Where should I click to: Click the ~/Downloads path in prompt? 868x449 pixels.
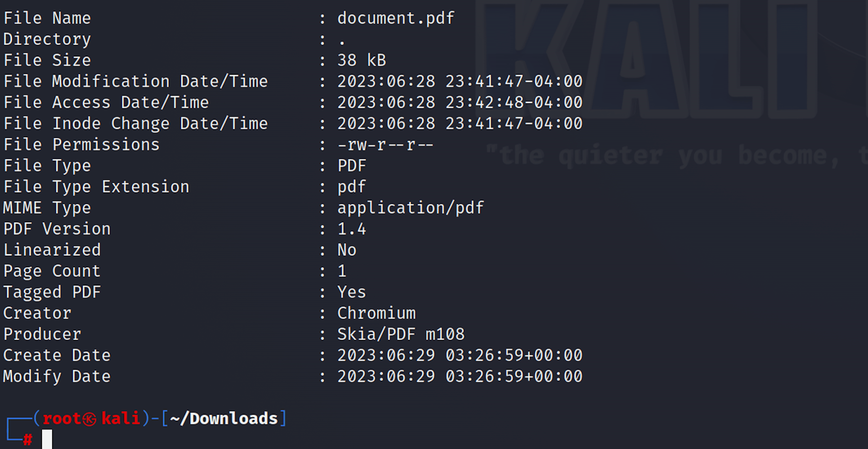(x=224, y=419)
